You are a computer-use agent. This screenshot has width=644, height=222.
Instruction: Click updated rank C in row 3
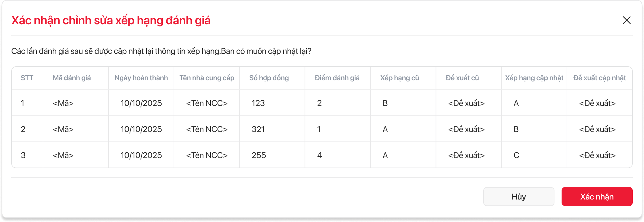(x=516, y=155)
